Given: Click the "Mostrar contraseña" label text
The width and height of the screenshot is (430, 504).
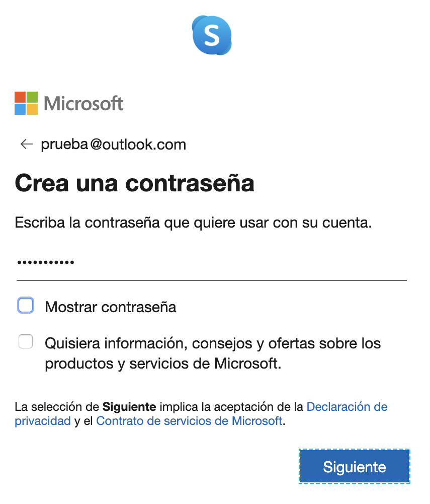Looking at the screenshot, I should (111, 307).
